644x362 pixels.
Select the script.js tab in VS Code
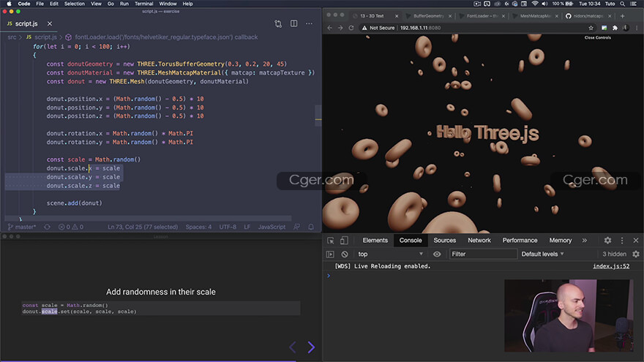[26, 24]
